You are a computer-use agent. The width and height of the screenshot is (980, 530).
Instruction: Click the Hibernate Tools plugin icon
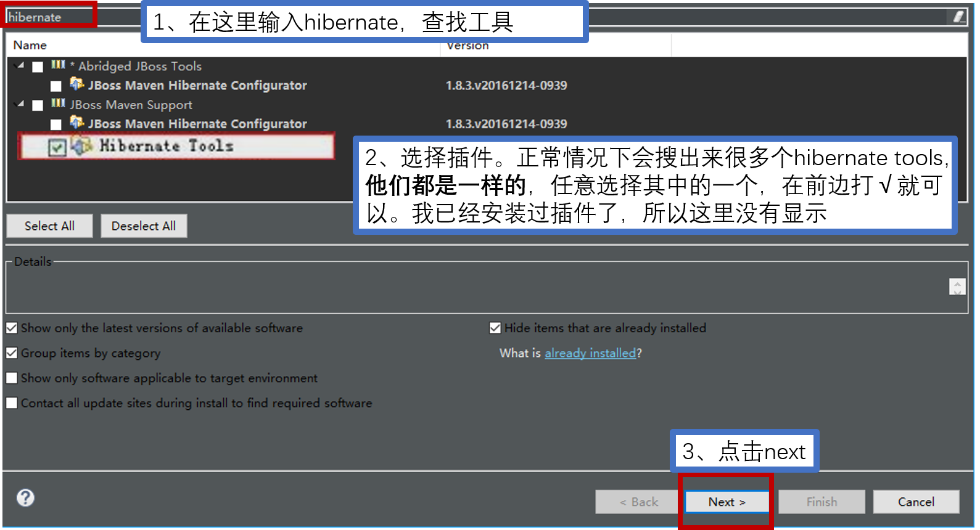tap(81, 146)
